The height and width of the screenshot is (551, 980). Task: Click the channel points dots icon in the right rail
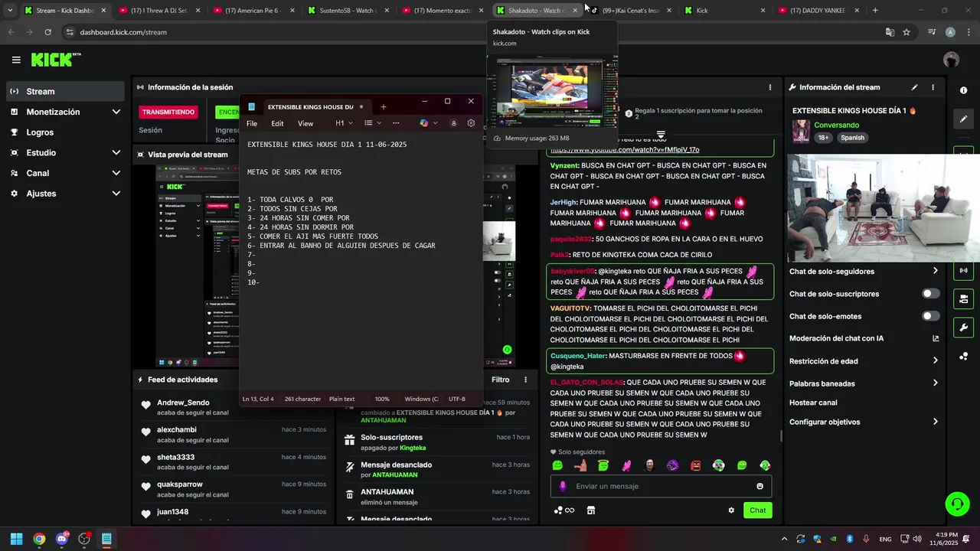click(x=963, y=357)
